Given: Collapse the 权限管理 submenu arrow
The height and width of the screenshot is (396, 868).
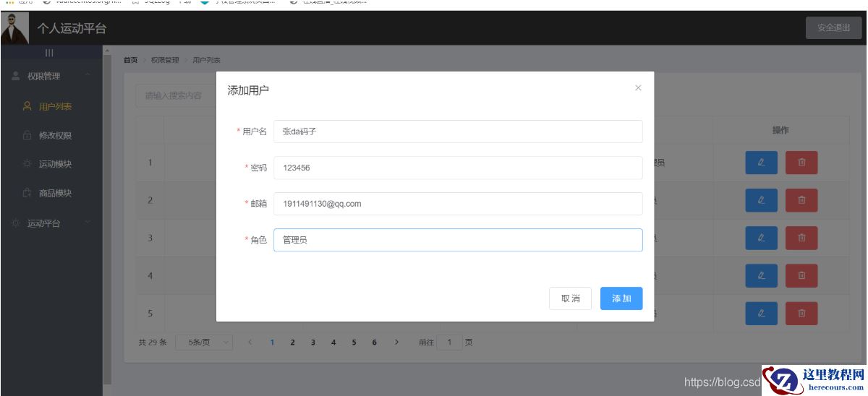Looking at the screenshot, I should point(88,76).
